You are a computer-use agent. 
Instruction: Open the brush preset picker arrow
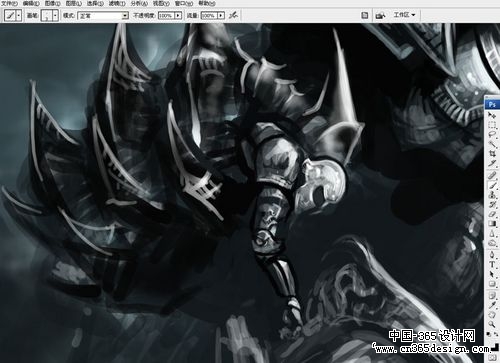(x=55, y=15)
